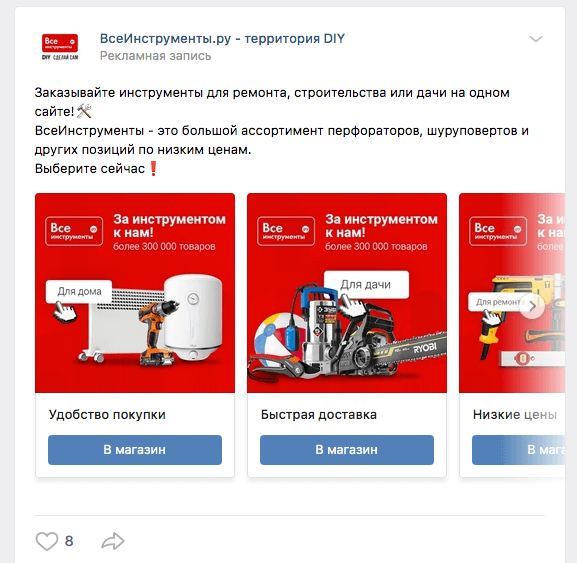Click the Для дачи label bubble
This screenshot has width=577, height=563.
(366, 284)
